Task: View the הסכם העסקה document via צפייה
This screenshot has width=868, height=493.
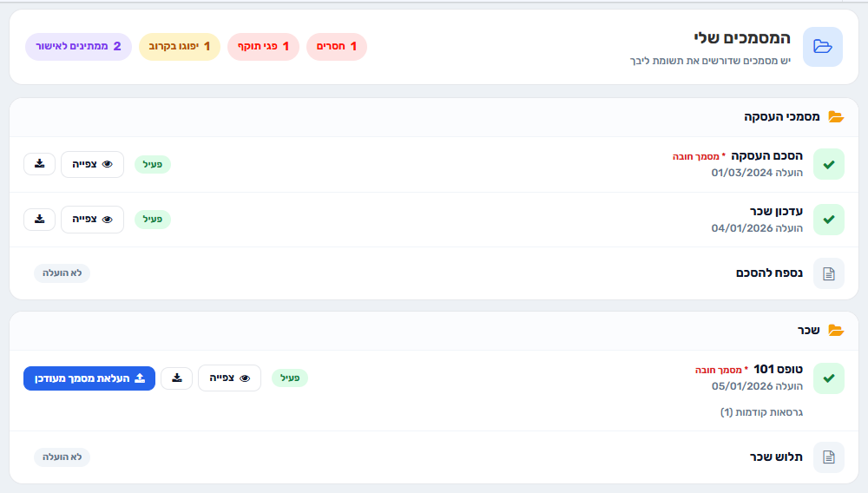Action: coord(93,164)
